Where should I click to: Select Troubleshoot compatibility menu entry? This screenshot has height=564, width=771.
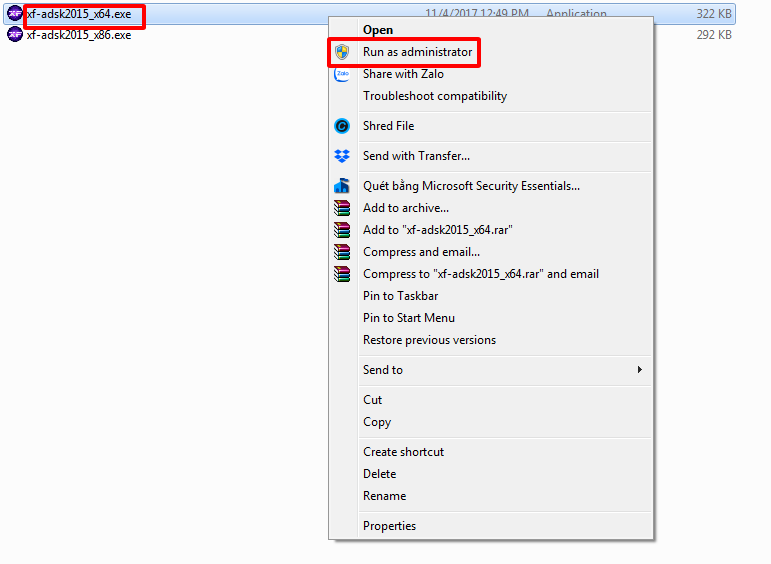(434, 96)
